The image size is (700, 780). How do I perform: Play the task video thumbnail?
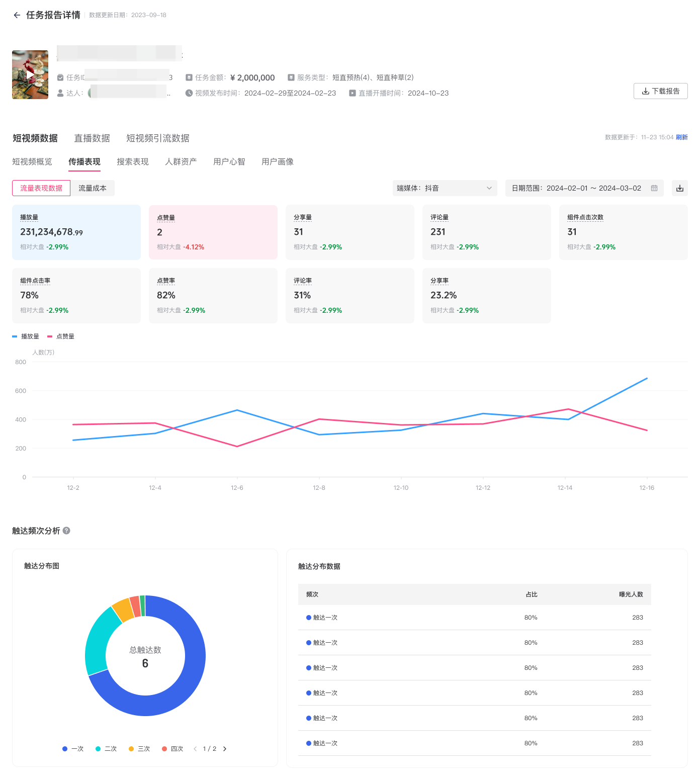tap(30, 74)
